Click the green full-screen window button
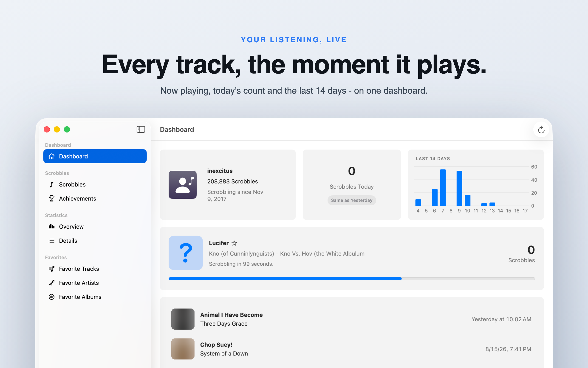The width and height of the screenshot is (588, 368). click(x=67, y=129)
